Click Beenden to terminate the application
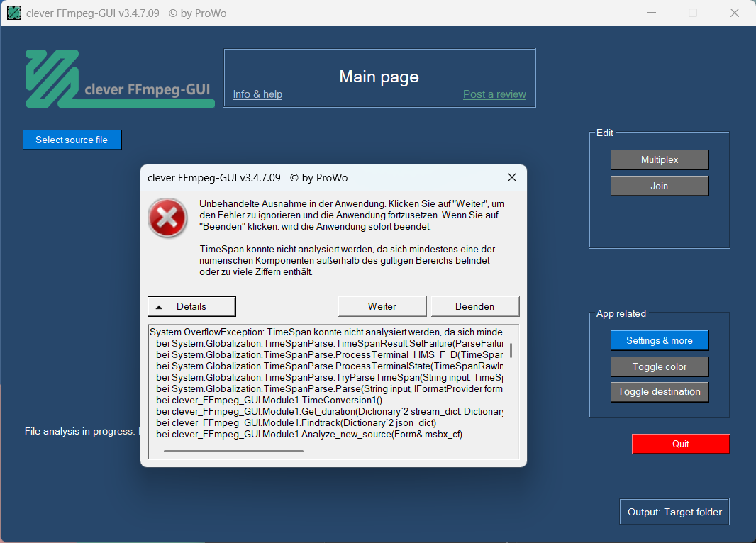Screen dimensions: 756x543 [474, 306]
